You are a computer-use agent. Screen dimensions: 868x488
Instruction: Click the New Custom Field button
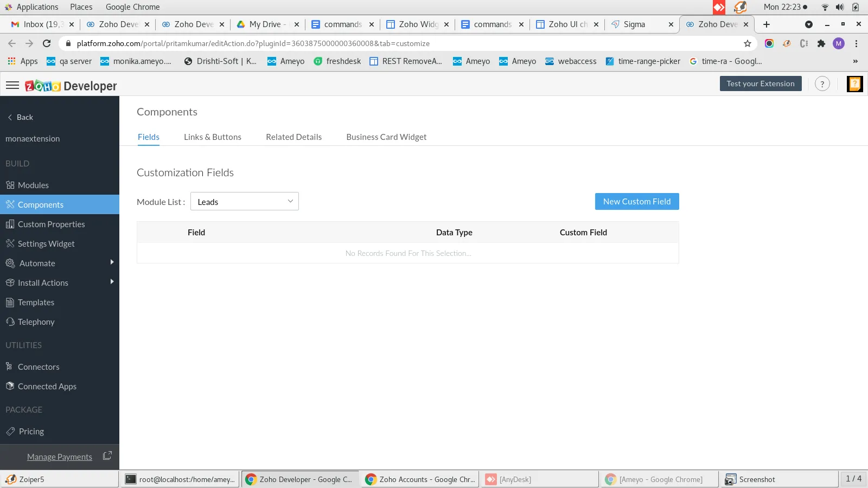click(x=637, y=202)
